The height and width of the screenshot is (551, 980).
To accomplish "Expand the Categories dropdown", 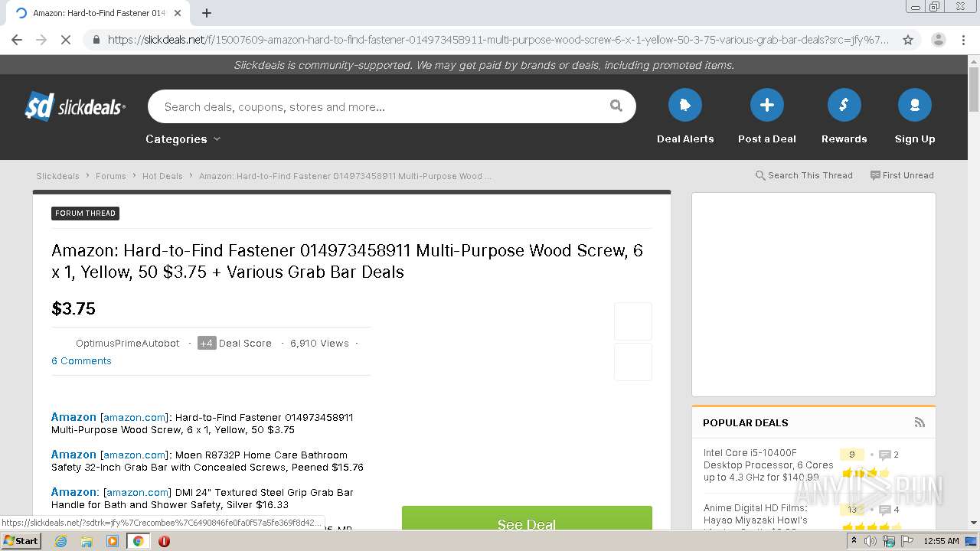I will point(183,139).
